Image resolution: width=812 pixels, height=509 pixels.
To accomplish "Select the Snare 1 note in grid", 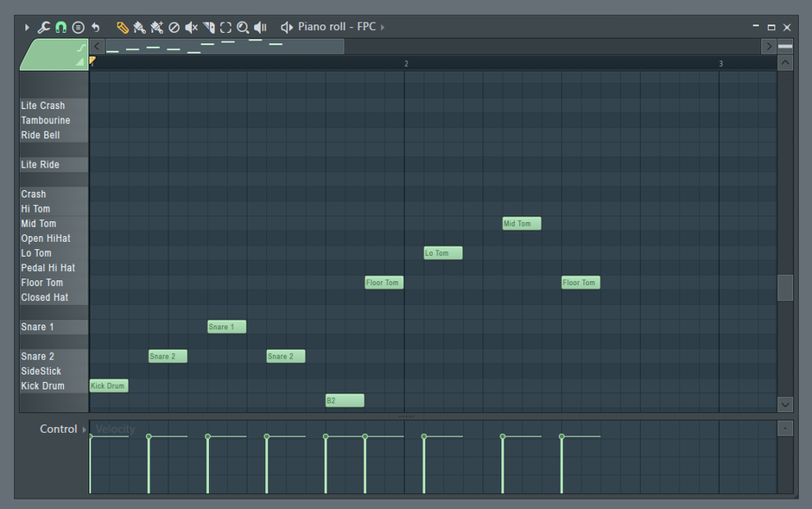I will (x=227, y=327).
